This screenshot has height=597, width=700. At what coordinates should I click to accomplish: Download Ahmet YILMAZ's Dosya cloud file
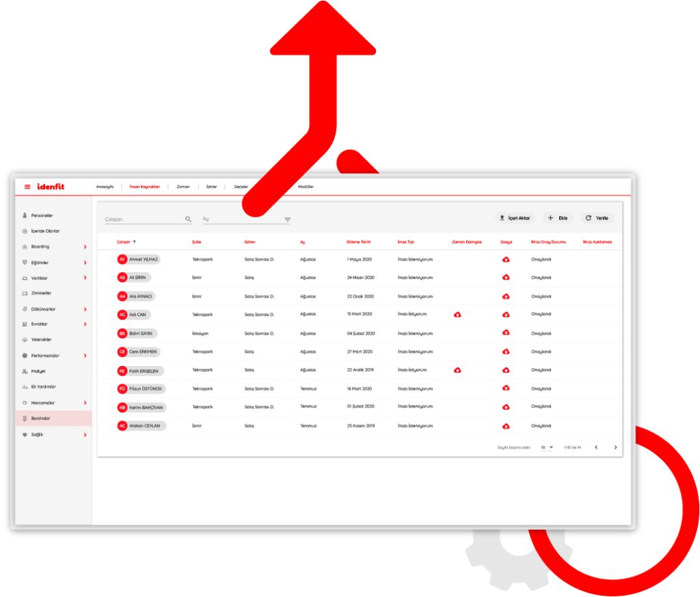[506, 260]
